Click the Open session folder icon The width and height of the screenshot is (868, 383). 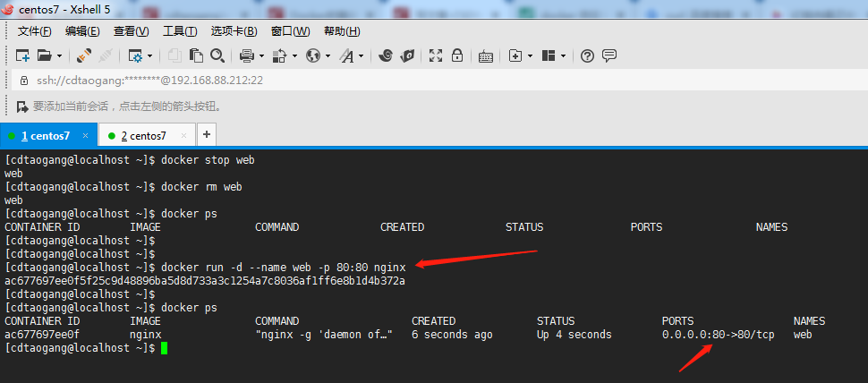44,55
